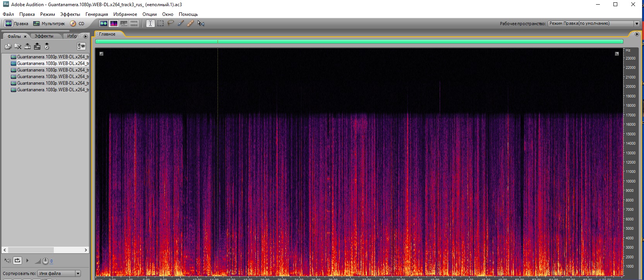The height and width of the screenshot is (280, 644).
Task: Click the preview volume knob
Action: (45, 261)
